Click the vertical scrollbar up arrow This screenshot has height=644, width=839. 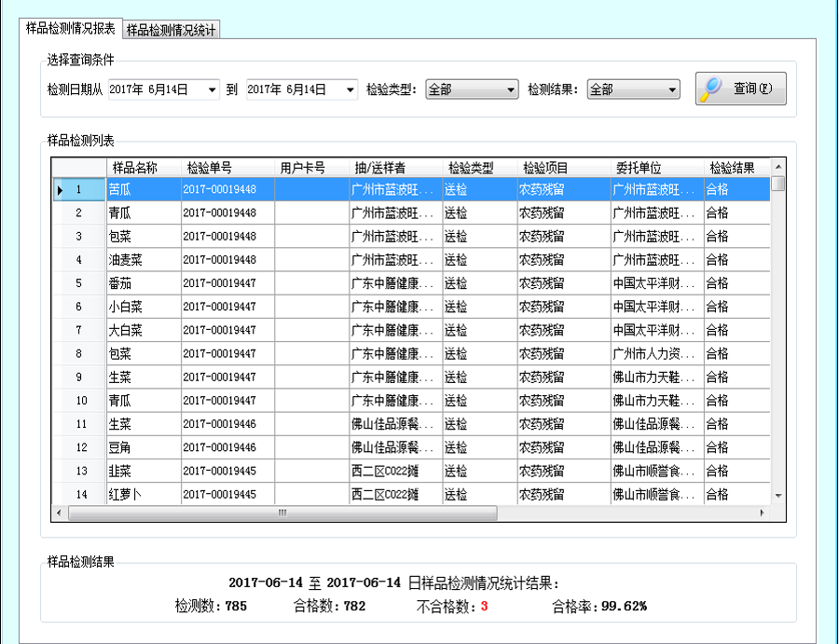pyautogui.click(x=777, y=169)
